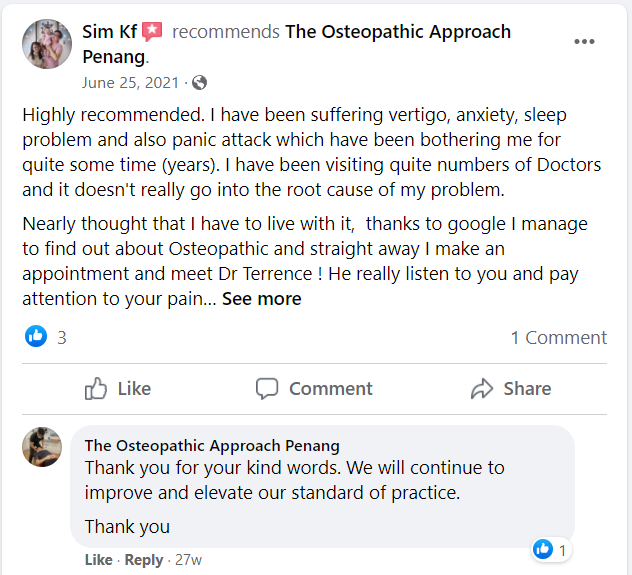
Task: Open The Osteopathic Approach Penang comment author
Action: 212,445
